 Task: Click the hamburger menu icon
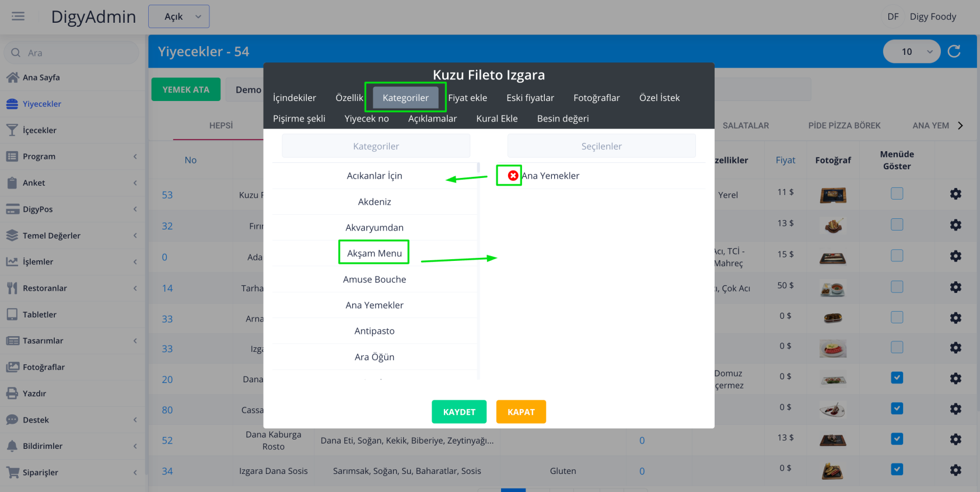tap(18, 16)
